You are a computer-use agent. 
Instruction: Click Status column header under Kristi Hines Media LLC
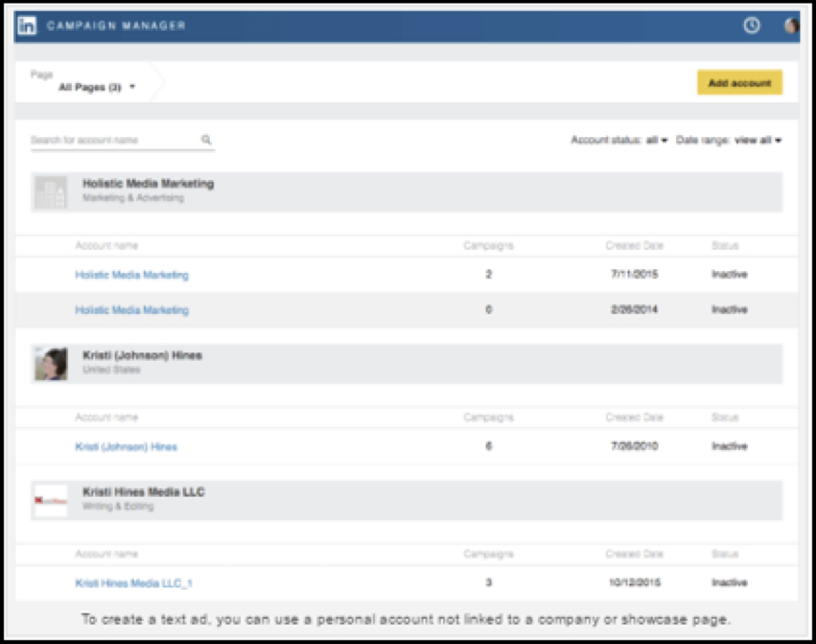[725, 554]
